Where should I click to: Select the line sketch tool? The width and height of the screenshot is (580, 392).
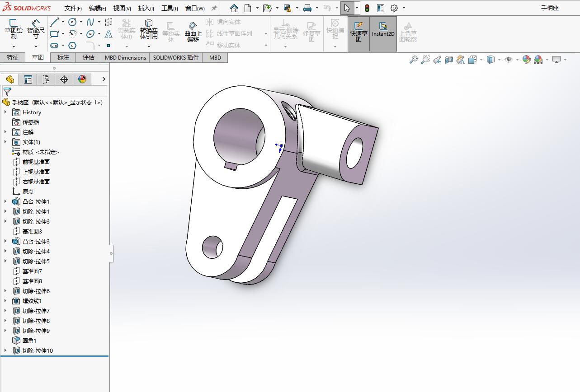coord(54,22)
